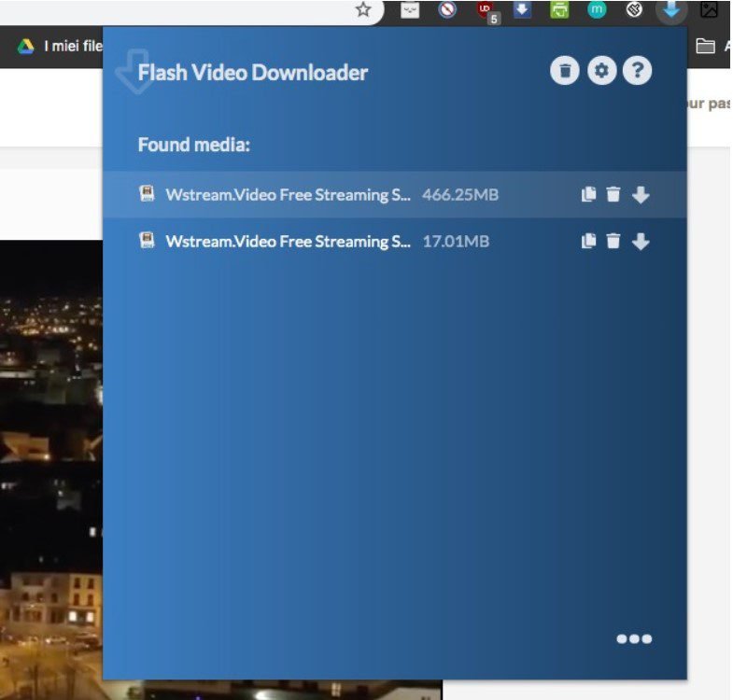733x700 pixels.
Task: Open the I miei file Drive bookmark
Action: pos(60,46)
